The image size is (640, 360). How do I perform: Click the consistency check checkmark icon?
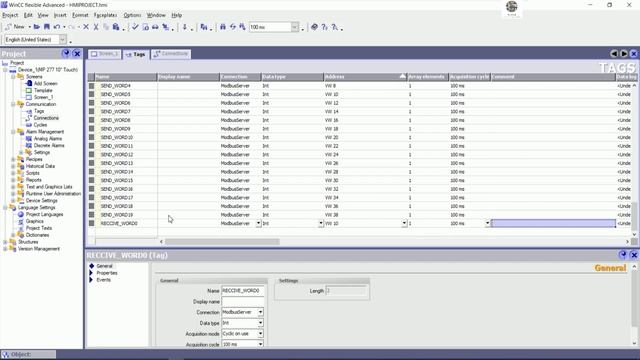[x=135, y=27]
